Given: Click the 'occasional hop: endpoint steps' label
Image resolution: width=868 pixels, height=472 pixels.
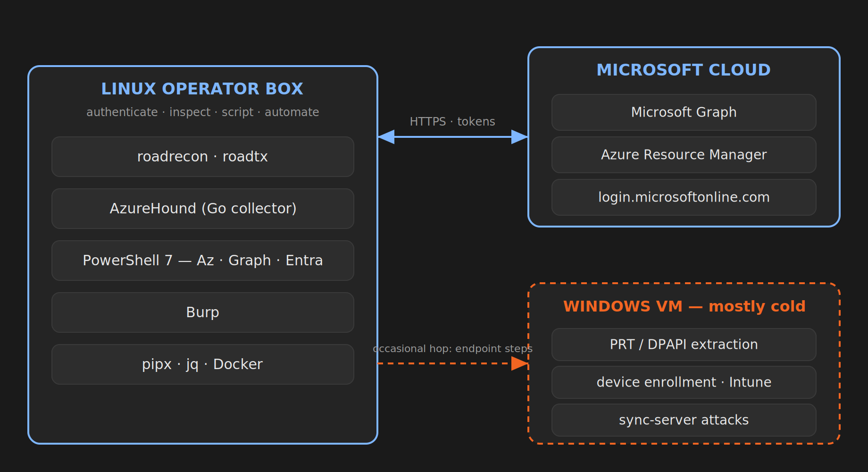Looking at the screenshot, I should (452, 349).
